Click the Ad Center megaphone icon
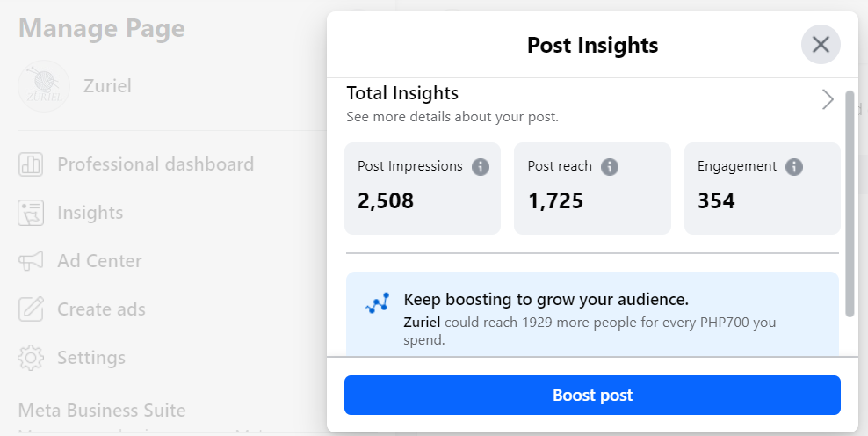This screenshot has height=436, width=868. (31, 261)
